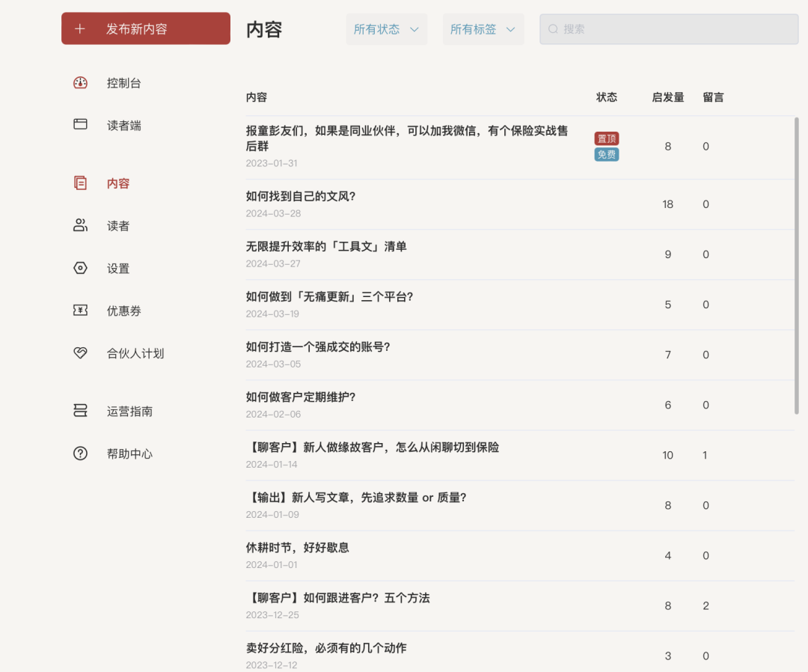
Task: Click the 状态 column header
Action: coord(607,97)
